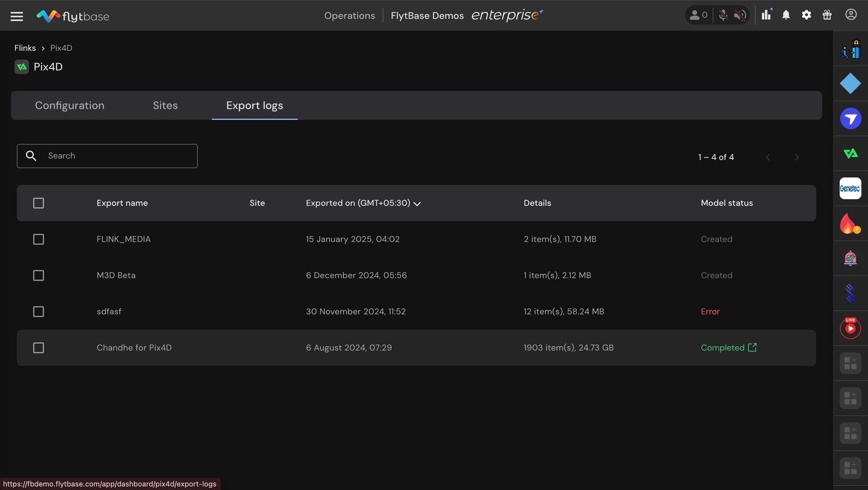Go to next page of export logs
The image size is (868, 490).
coord(797,157)
